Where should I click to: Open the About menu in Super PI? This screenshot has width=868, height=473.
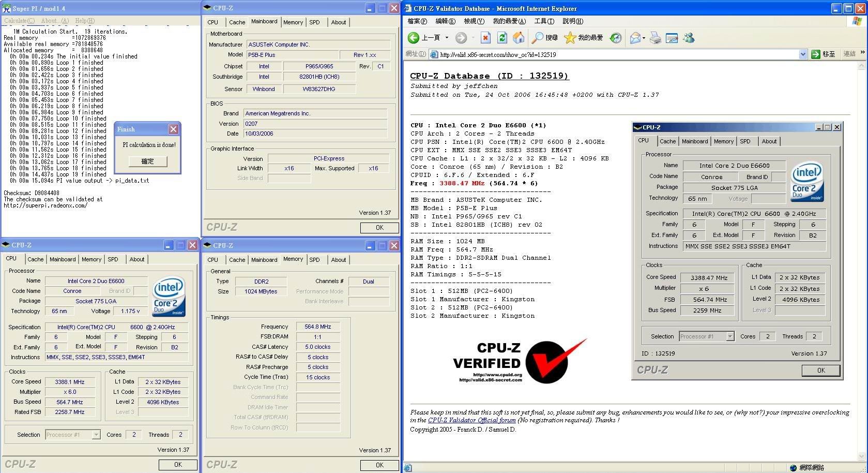[x=55, y=21]
